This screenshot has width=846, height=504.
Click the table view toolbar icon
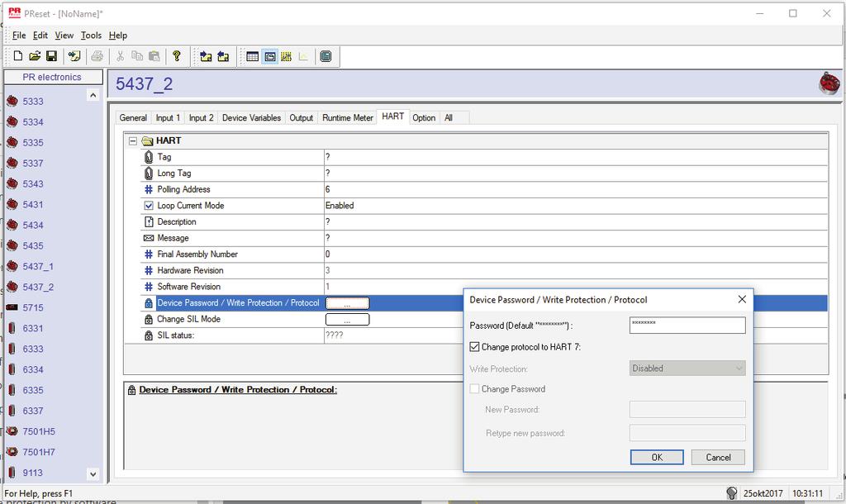(x=252, y=56)
